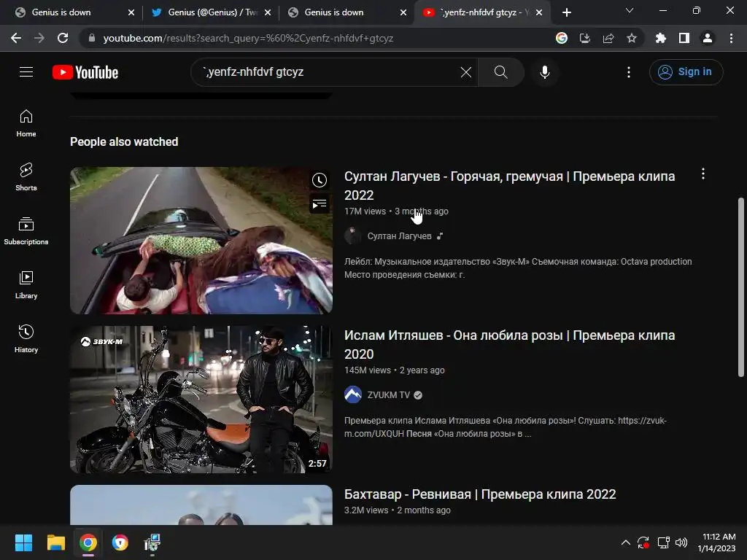Click the install app icon in address bar
This screenshot has width=747, height=560.
(584, 38)
